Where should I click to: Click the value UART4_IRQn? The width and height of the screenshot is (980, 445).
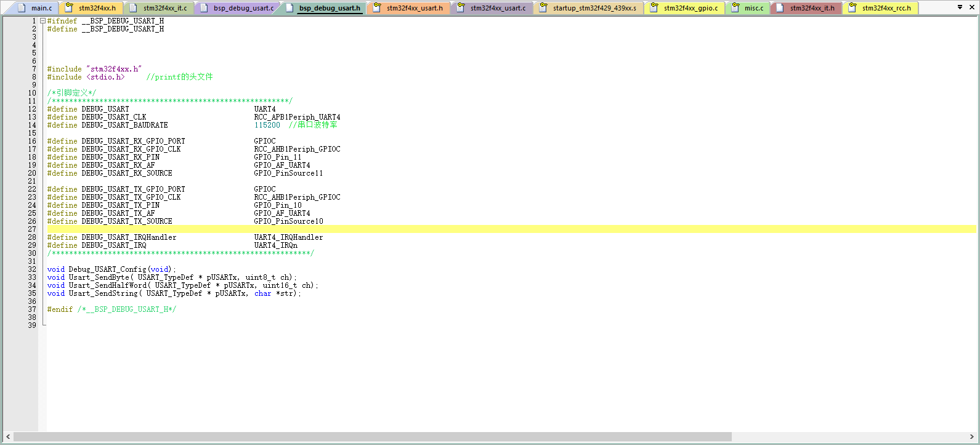pos(275,245)
